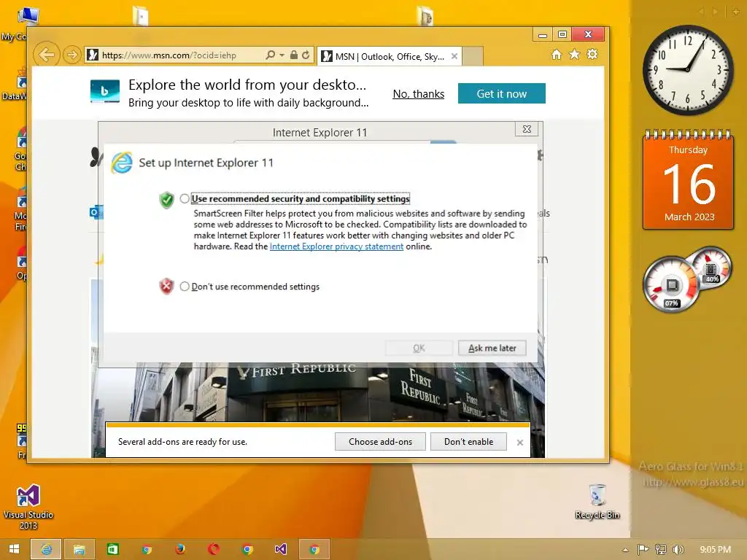Click the Don't enable button
The image size is (747, 560).
469,441
